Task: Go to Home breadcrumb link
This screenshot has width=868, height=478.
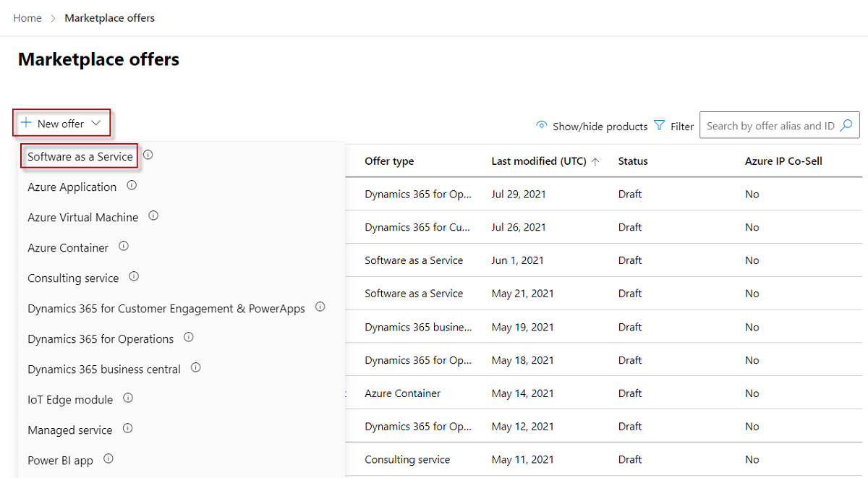Action: pyautogui.click(x=27, y=18)
